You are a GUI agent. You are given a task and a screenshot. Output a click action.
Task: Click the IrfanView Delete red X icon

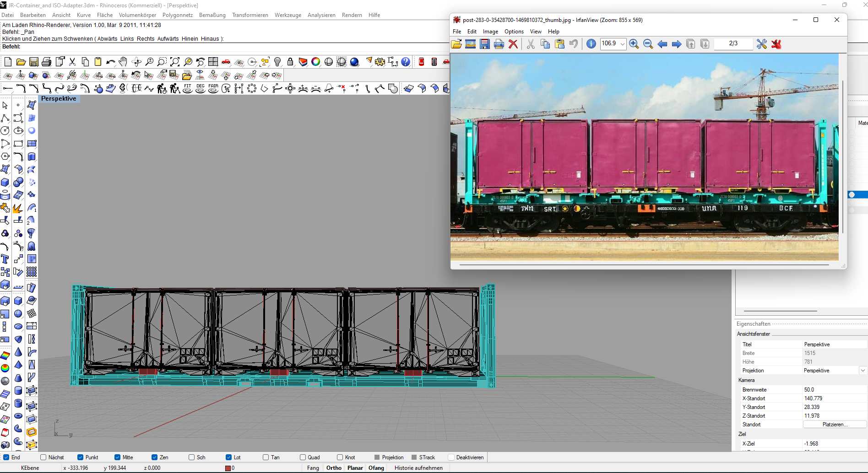pyautogui.click(x=513, y=44)
